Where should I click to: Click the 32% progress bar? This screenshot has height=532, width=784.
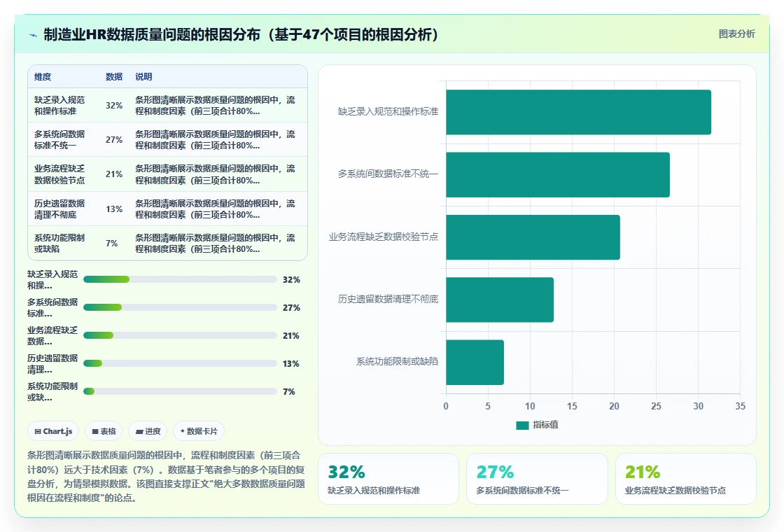click(180, 279)
